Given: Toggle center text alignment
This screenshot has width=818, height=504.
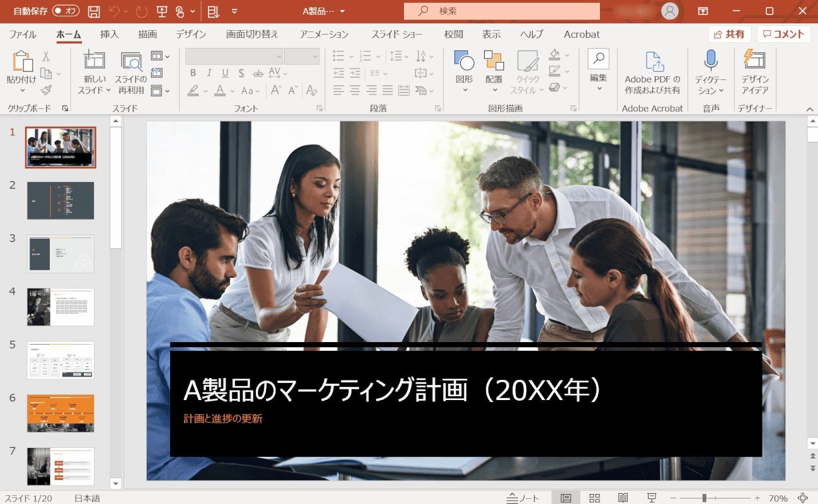Looking at the screenshot, I should point(355,90).
